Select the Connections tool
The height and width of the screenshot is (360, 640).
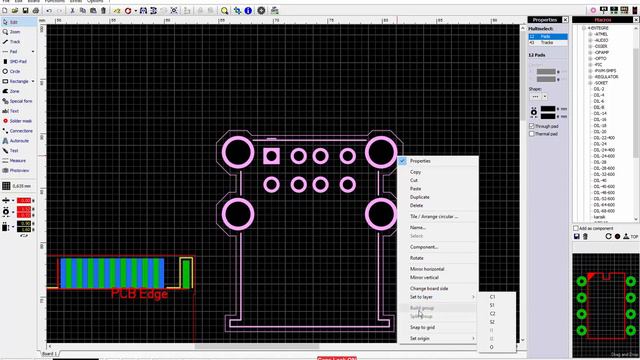[18, 131]
